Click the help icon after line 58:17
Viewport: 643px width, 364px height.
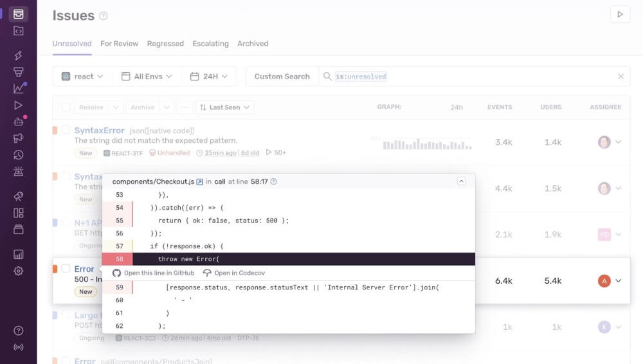click(x=273, y=182)
